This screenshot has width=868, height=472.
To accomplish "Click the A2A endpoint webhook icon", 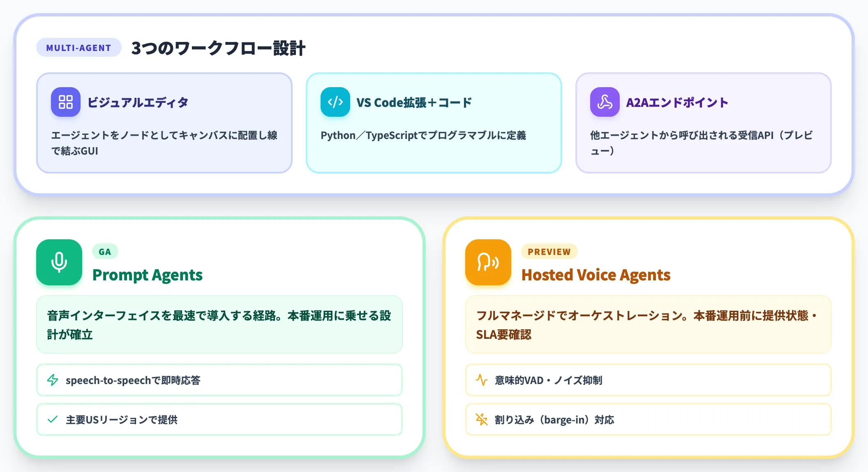I will [x=605, y=102].
